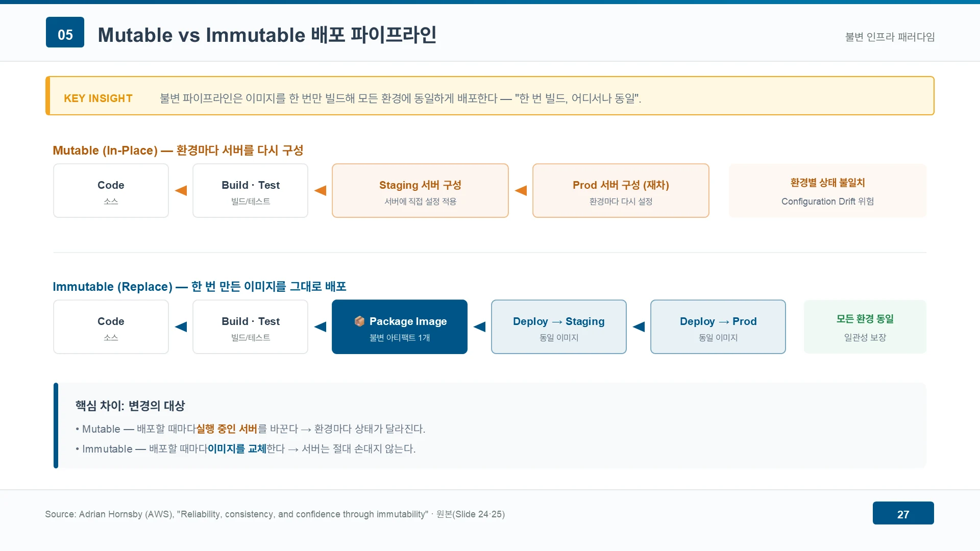Click the page number 27 badge
Image resolution: width=980 pixels, height=551 pixels.
click(x=903, y=513)
